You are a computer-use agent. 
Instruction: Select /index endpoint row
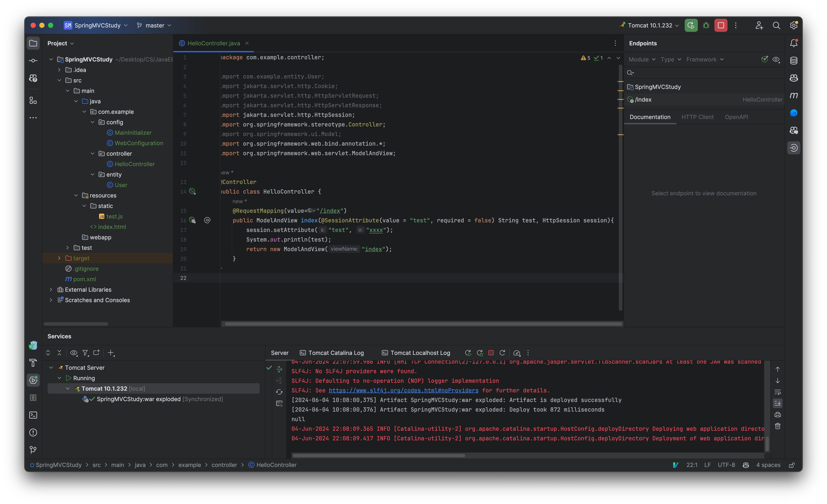704,100
